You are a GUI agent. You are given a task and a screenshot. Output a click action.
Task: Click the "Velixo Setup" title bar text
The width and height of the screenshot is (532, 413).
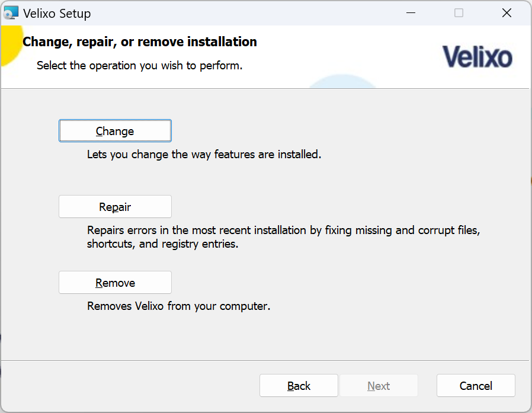(57, 14)
